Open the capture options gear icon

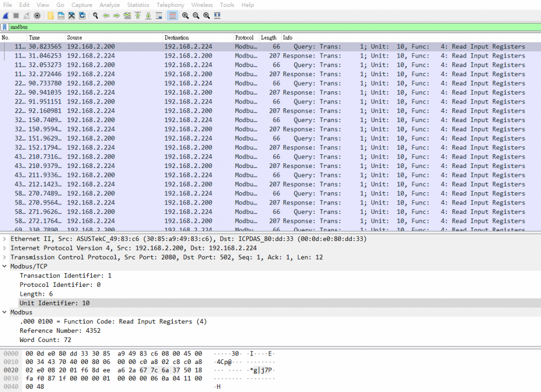point(37,15)
